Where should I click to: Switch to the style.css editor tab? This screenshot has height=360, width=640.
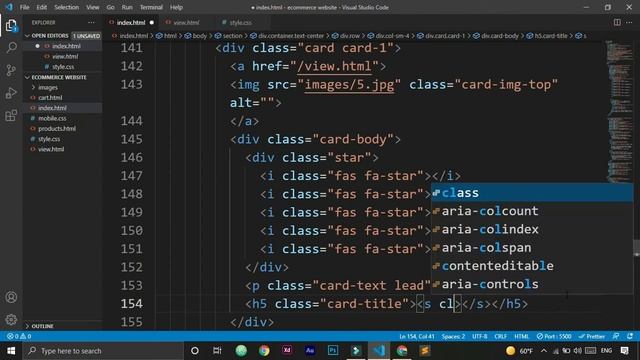coord(240,22)
